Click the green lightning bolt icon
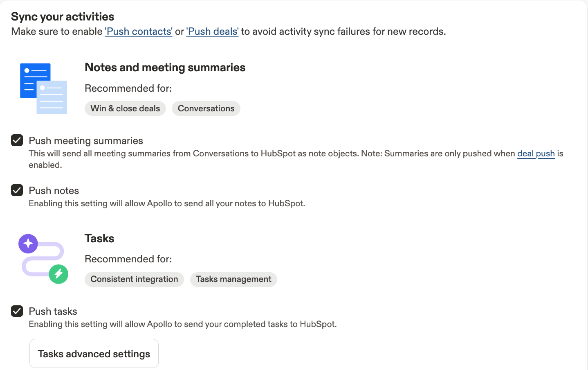This screenshot has height=370, width=588. tap(58, 274)
